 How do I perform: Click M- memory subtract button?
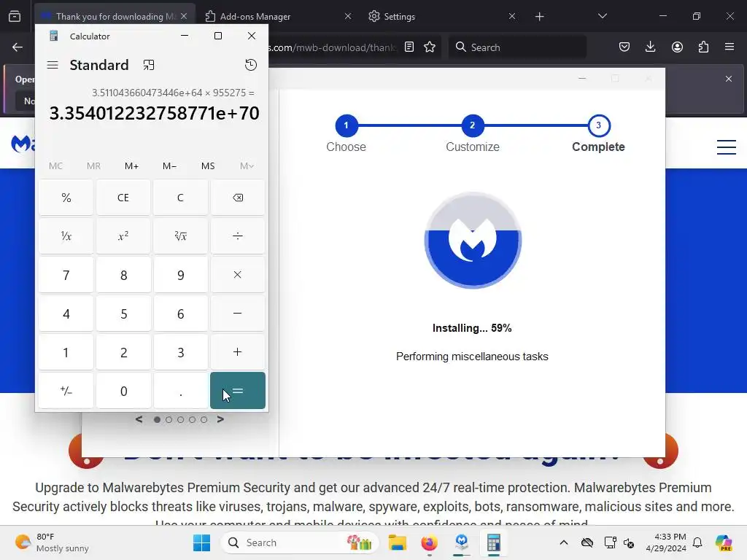169,166
